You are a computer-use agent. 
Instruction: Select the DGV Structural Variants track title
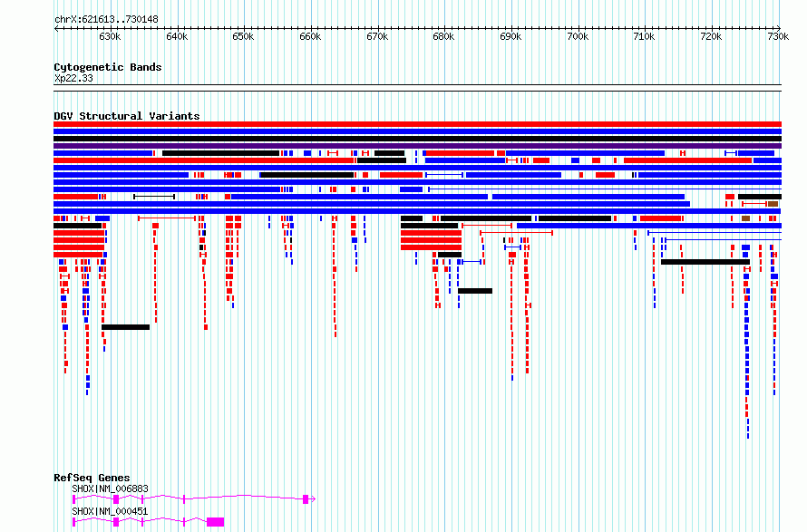(127, 116)
